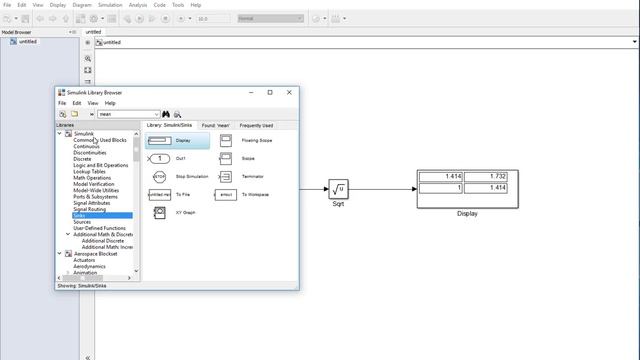Select untitled in Model Browser tree
The image size is (640, 360).
pos(27,42)
